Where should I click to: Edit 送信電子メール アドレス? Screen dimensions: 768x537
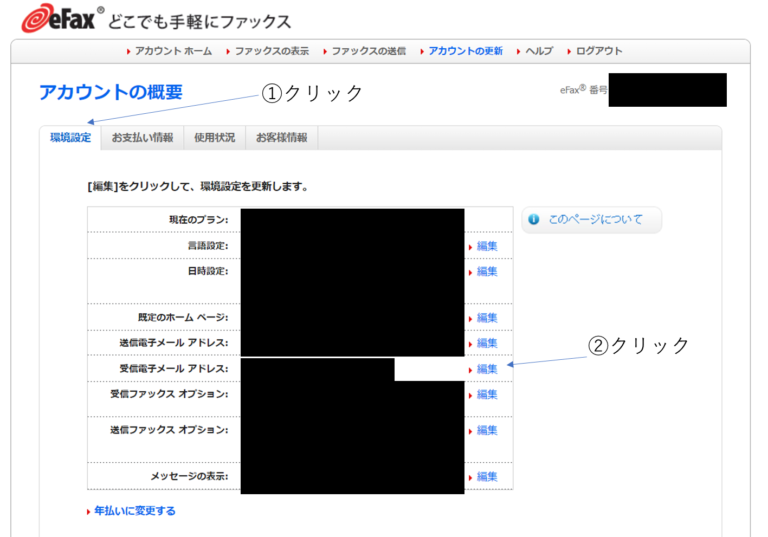coord(486,343)
